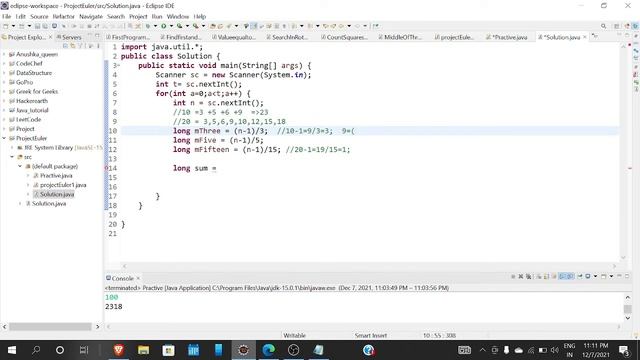Expand the Anushka_queen project
Screen dimensions: 640x360
click(4, 54)
